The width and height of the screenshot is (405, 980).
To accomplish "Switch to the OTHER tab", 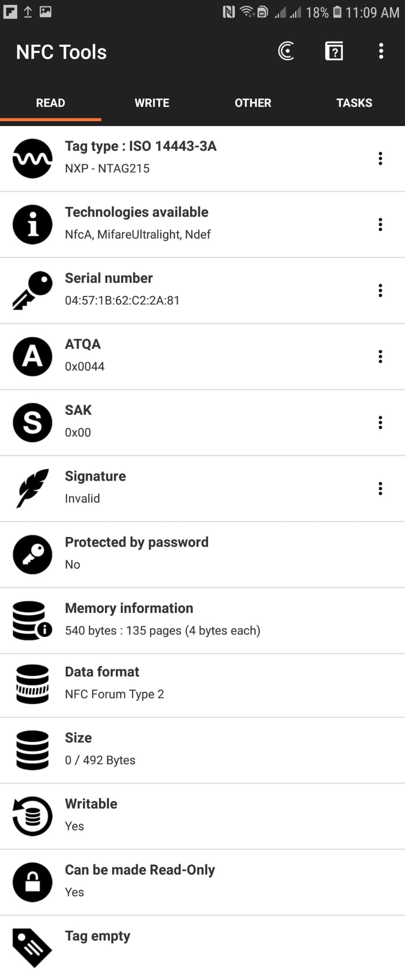I will pyautogui.click(x=253, y=103).
